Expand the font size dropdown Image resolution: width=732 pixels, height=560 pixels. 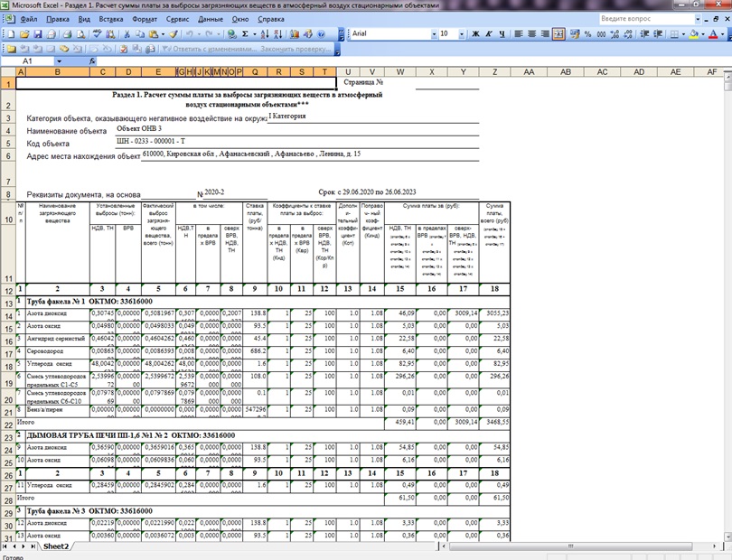coord(464,33)
